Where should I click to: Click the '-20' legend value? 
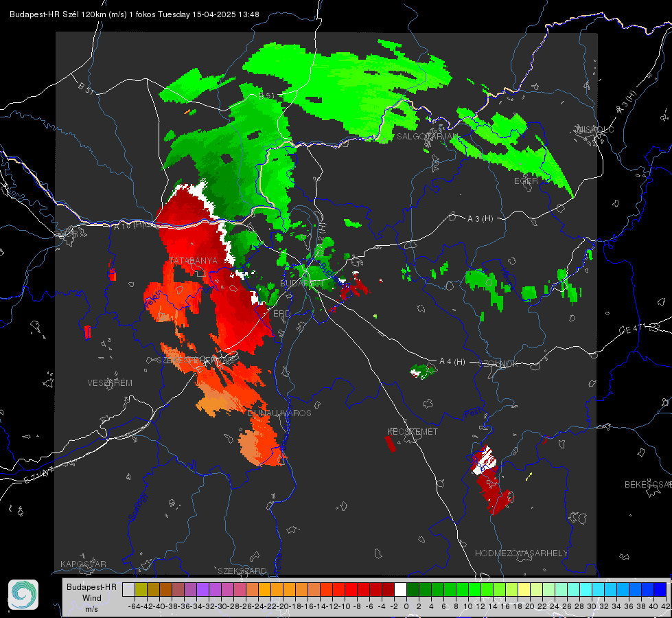coord(283,606)
